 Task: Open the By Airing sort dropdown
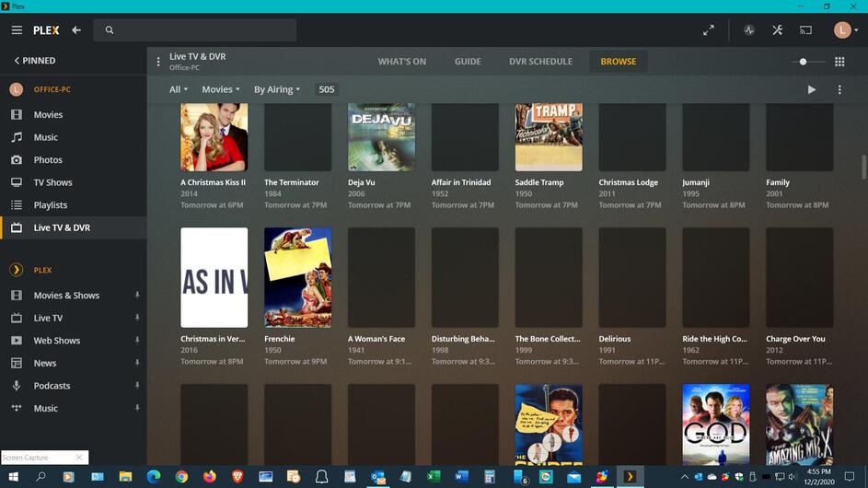tap(276, 89)
